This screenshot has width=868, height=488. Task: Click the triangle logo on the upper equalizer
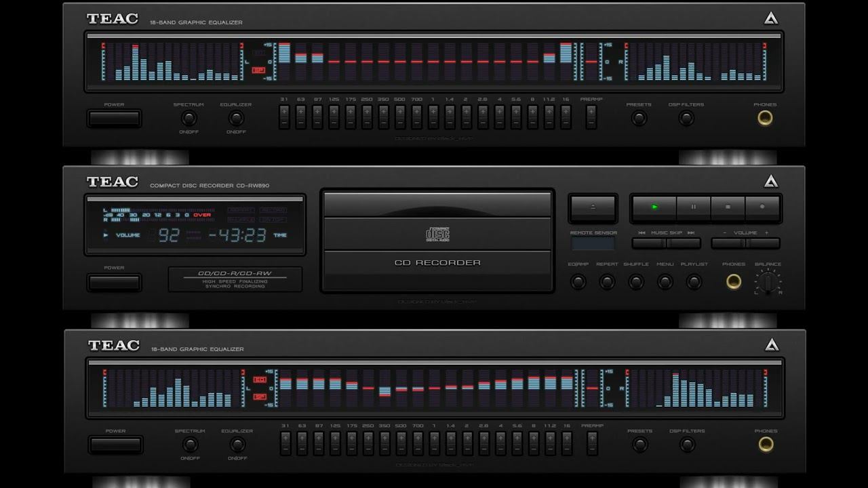tap(771, 19)
